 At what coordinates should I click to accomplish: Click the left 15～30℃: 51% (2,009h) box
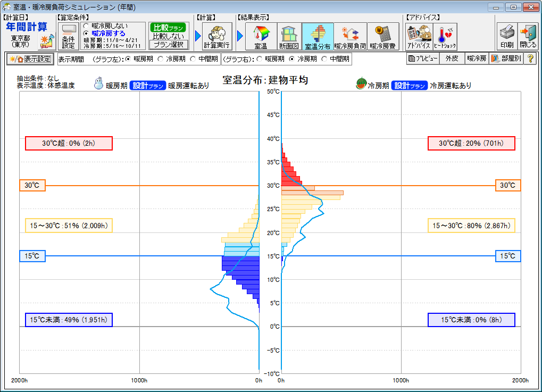click(69, 226)
